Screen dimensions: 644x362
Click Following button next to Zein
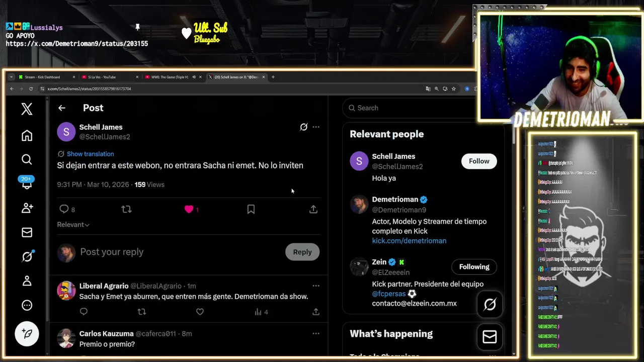coord(474,267)
